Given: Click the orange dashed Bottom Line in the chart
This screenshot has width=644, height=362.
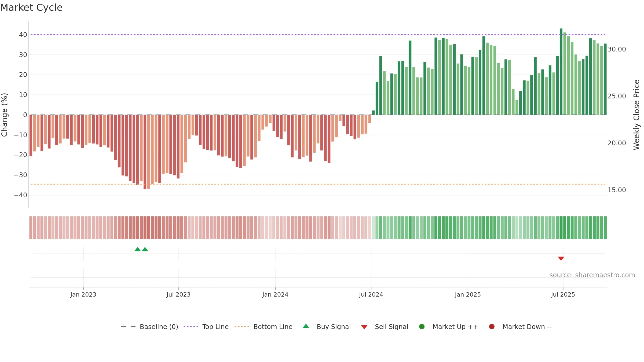Looking at the screenshot, I should point(318,184).
